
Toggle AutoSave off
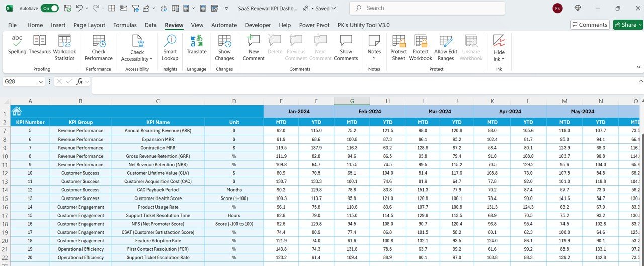pos(49,8)
